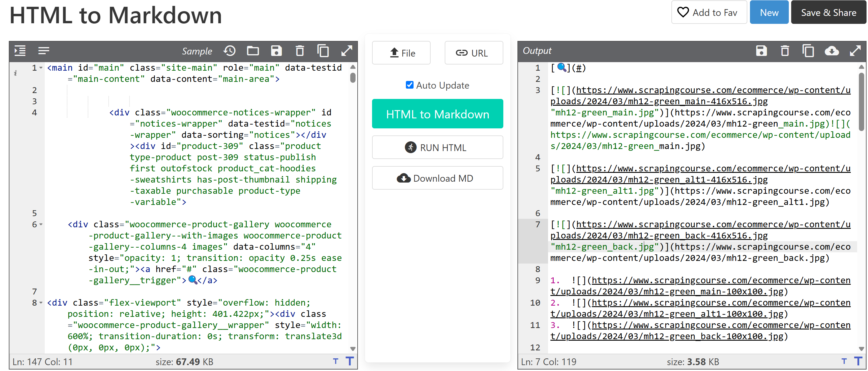Collapse code fold at line 6
Image resolution: width=868 pixels, height=371 pixels.
41,224
